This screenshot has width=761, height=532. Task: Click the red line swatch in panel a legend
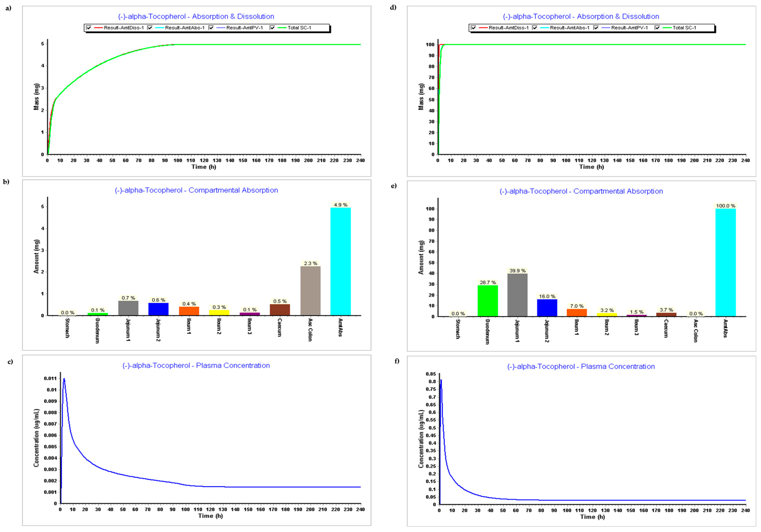(98, 28)
